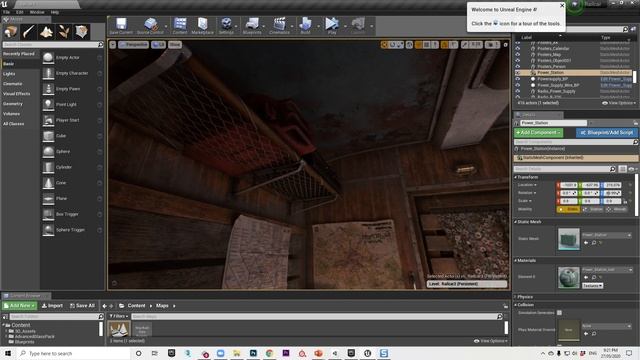The width and height of the screenshot is (640, 360).
Task: Hide the Power_Supply_Mini_BP actor
Action: pos(518,85)
